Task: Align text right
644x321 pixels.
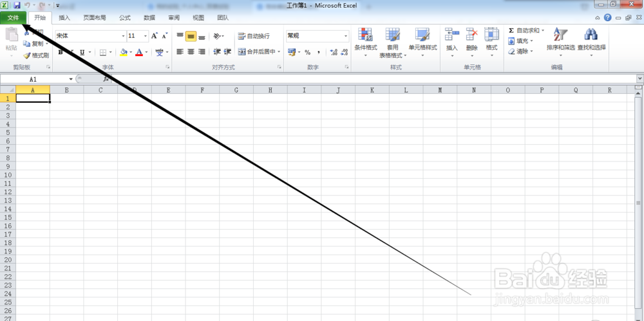Action: (x=202, y=51)
